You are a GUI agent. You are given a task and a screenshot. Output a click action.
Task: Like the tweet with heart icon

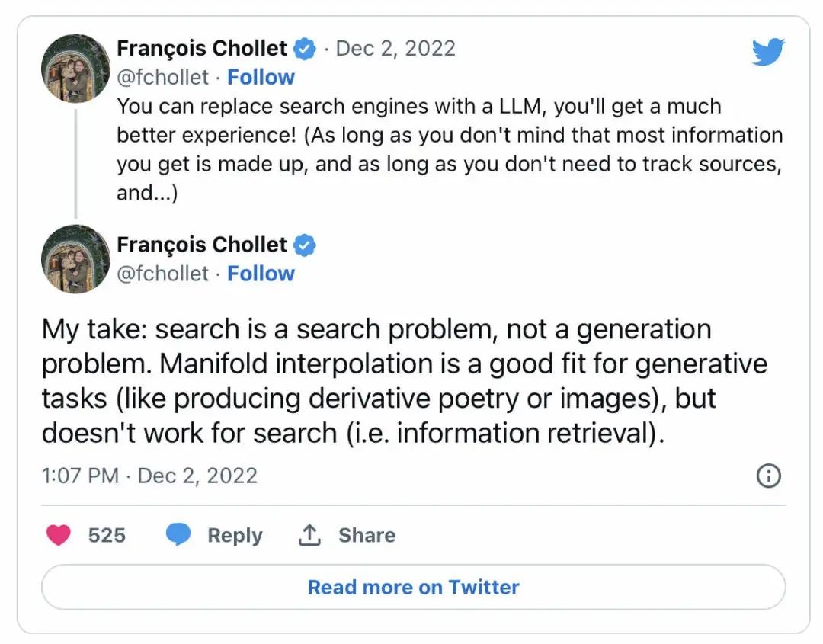(59, 535)
